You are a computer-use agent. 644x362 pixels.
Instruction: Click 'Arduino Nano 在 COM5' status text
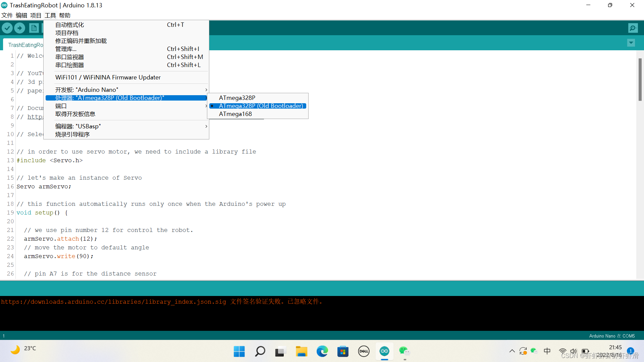pos(612,336)
